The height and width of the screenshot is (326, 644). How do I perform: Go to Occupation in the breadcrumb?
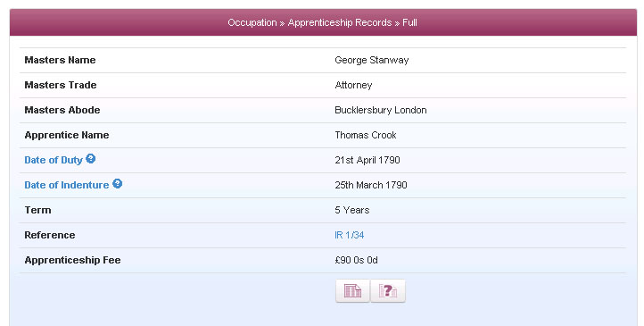(x=252, y=22)
